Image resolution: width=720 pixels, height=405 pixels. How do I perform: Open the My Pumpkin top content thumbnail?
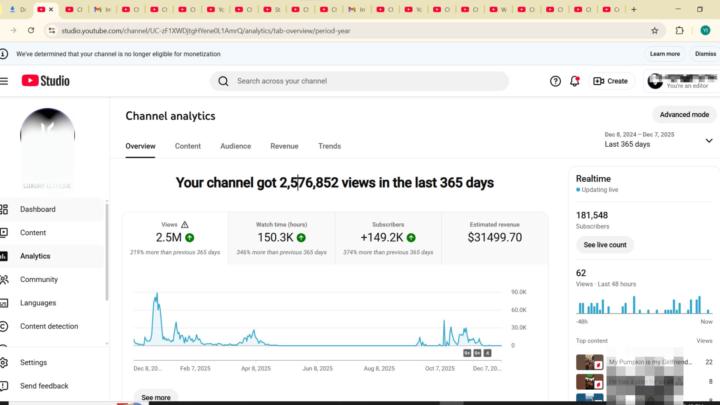point(590,362)
